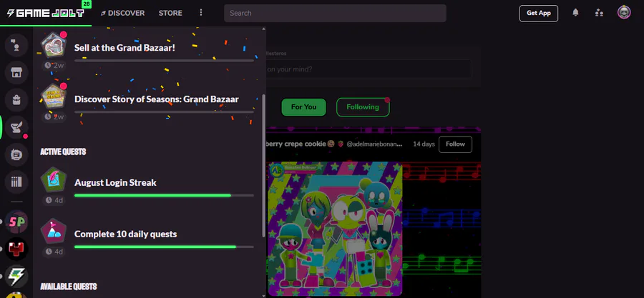
Task: Click Sell at the Grand Bazaar progress bar
Action: point(164,61)
